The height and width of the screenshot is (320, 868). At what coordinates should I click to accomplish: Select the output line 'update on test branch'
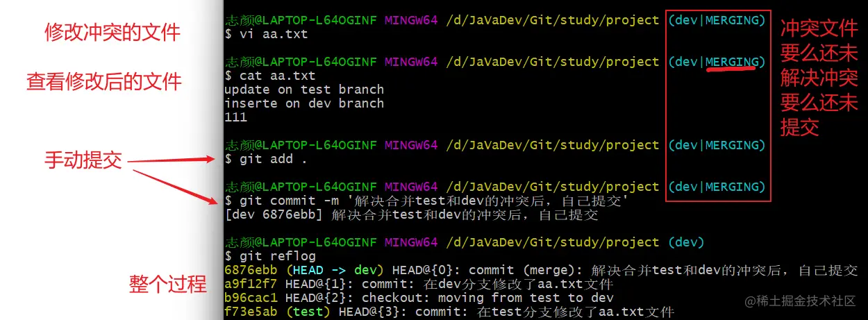[x=304, y=90]
